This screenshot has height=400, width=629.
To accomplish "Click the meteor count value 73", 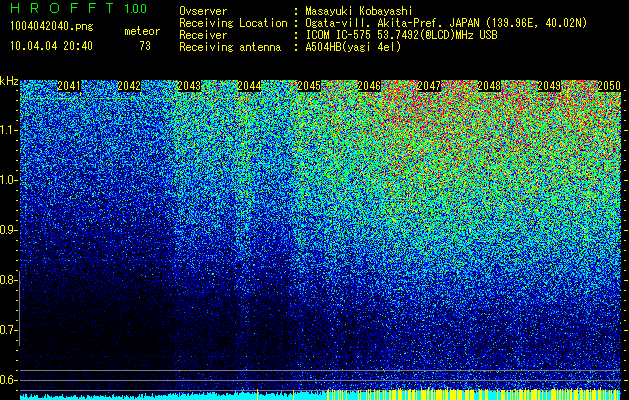I will (x=145, y=46).
